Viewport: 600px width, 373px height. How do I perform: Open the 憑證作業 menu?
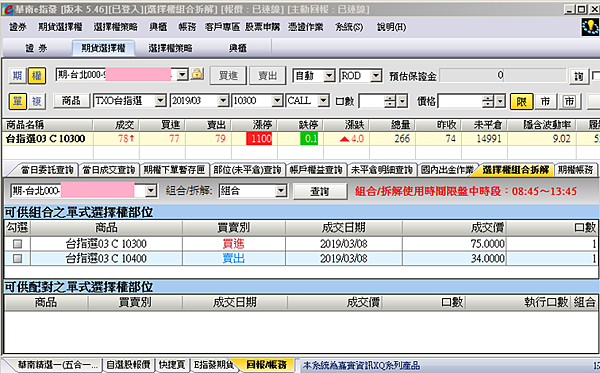[306, 27]
